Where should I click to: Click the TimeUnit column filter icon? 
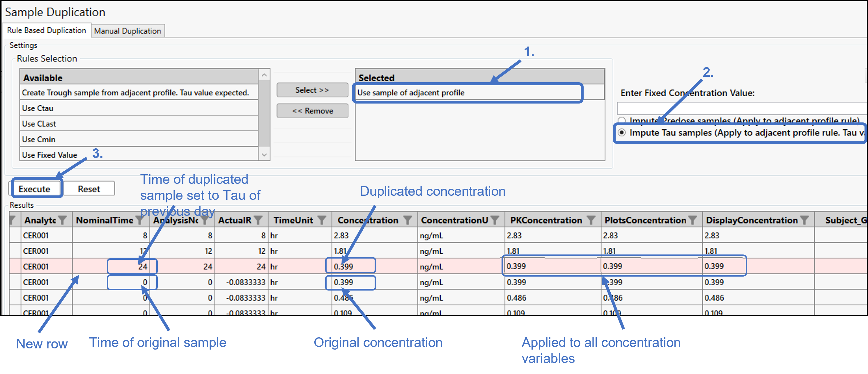(322, 220)
